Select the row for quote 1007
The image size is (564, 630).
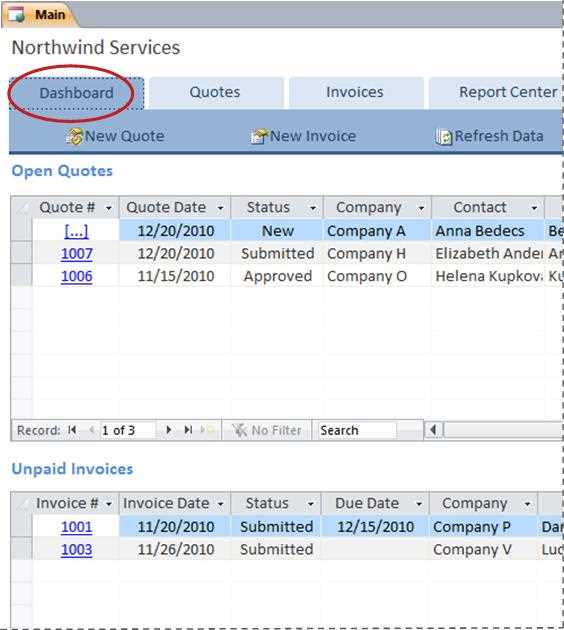(x=22, y=254)
